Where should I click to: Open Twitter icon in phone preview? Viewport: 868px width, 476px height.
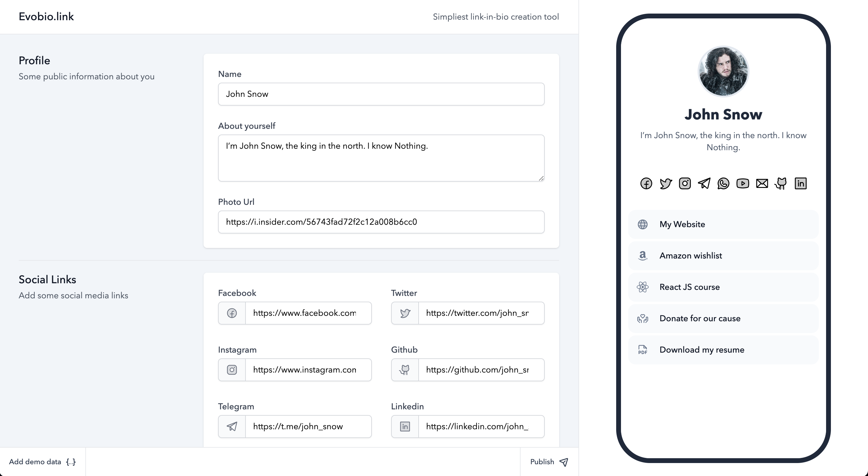(666, 183)
